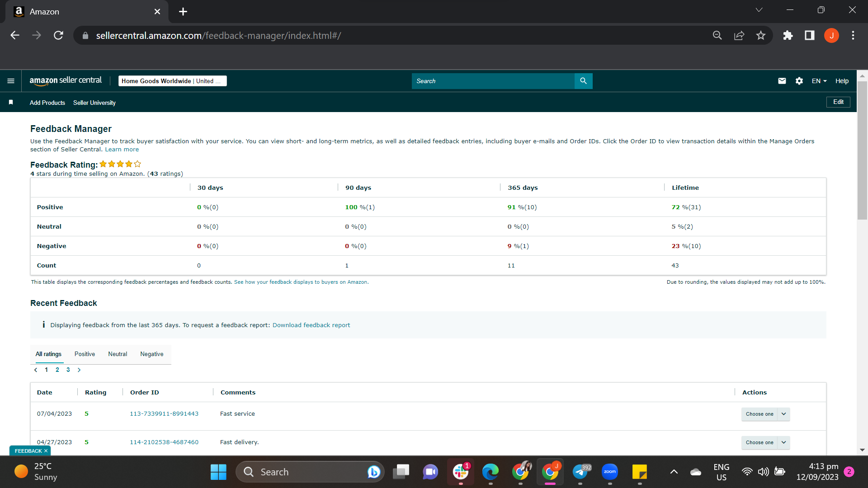Click the share page icon
Viewport: 868px width, 488px height.
(x=739, y=35)
